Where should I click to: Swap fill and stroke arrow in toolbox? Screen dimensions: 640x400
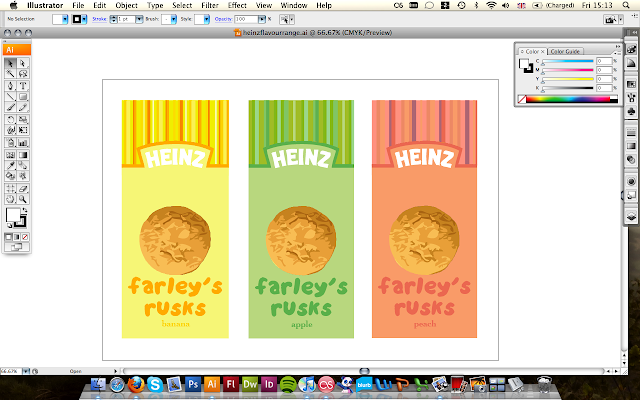pyautogui.click(x=25, y=210)
